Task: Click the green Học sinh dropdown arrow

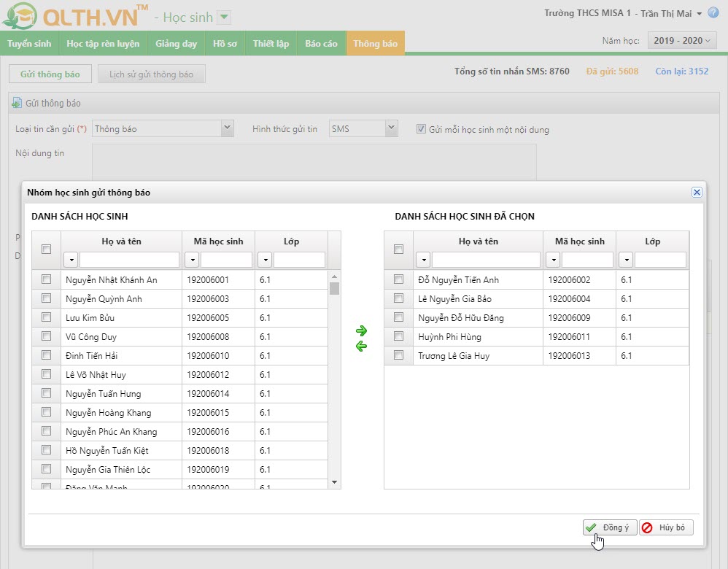Action: coord(224,18)
